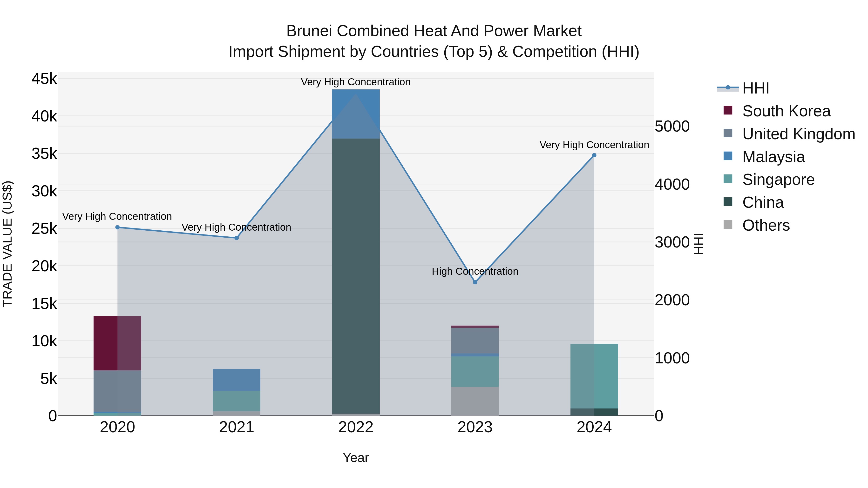Image resolution: width=868 pixels, height=488 pixels.
Task: Click the HHI line marker icon in legend
Action: point(728,87)
